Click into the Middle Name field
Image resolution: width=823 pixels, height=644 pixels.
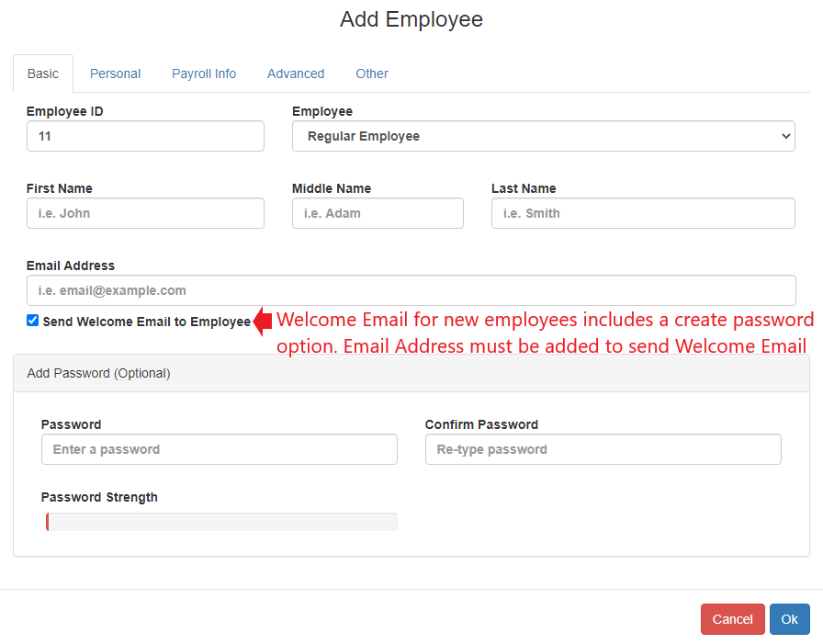[378, 213]
